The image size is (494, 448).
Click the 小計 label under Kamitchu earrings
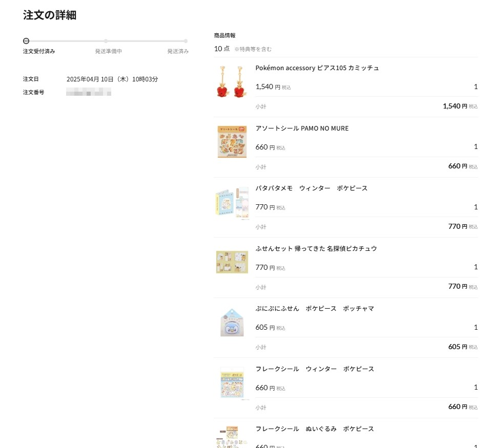click(261, 106)
